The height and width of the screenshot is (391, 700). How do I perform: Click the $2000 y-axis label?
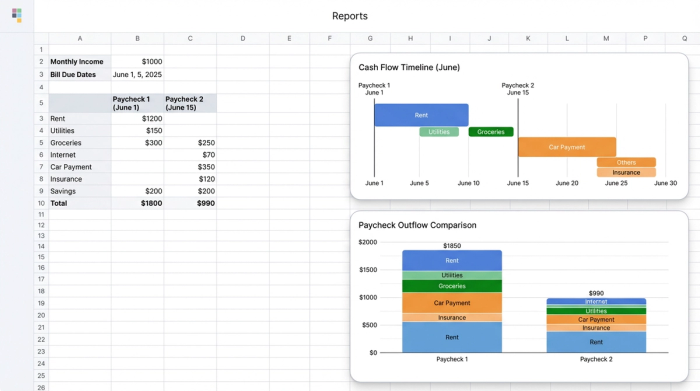pos(368,242)
